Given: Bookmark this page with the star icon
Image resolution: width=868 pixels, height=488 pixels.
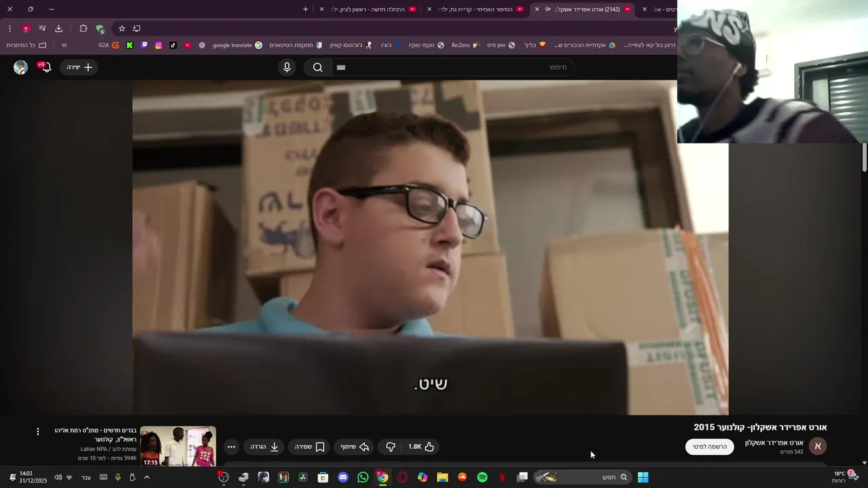Looking at the screenshot, I should point(122,28).
